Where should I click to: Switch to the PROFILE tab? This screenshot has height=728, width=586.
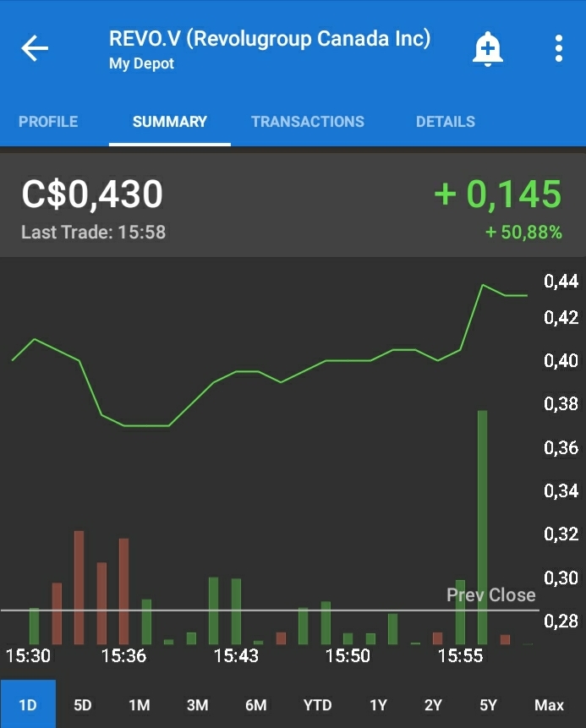(48, 122)
